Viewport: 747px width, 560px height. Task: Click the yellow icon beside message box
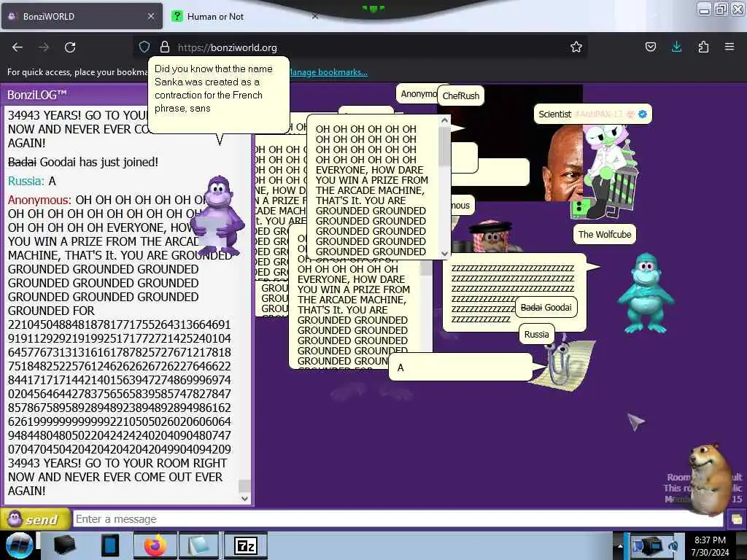[736, 518]
